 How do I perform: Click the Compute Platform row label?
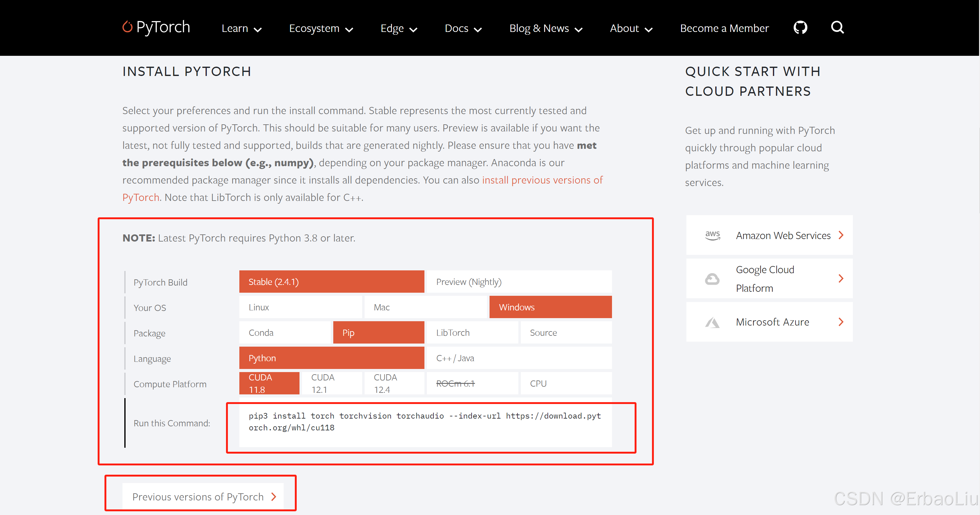(x=170, y=384)
